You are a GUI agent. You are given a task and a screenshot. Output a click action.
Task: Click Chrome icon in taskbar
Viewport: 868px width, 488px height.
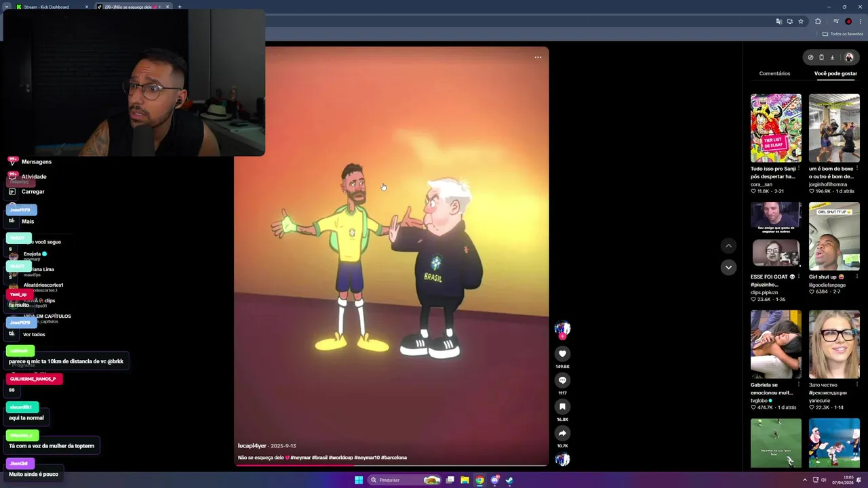(479, 480)
